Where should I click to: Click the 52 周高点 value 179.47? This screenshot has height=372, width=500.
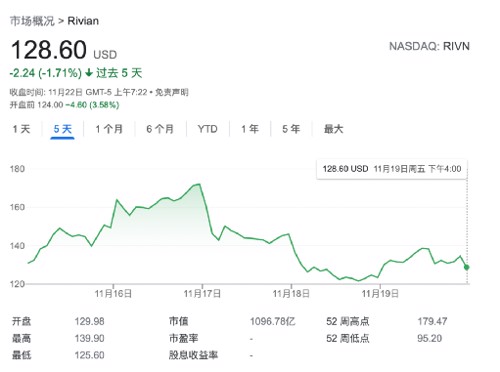[432, 321]
